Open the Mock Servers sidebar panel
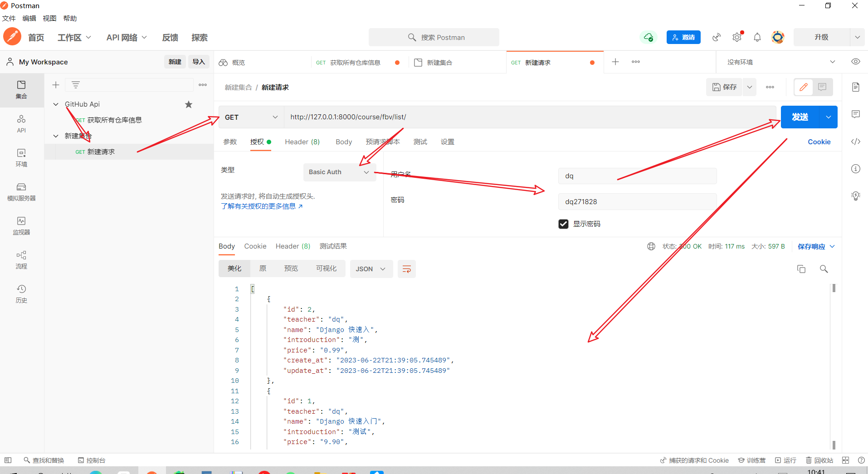Screen dimensions: 868x474 click(x=21, y=192)
